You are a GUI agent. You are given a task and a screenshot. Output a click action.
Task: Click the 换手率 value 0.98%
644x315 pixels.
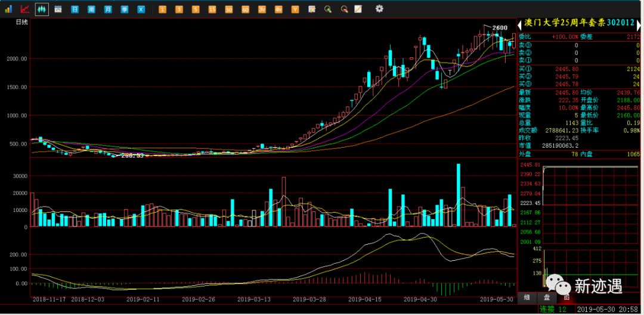(631, 130)
